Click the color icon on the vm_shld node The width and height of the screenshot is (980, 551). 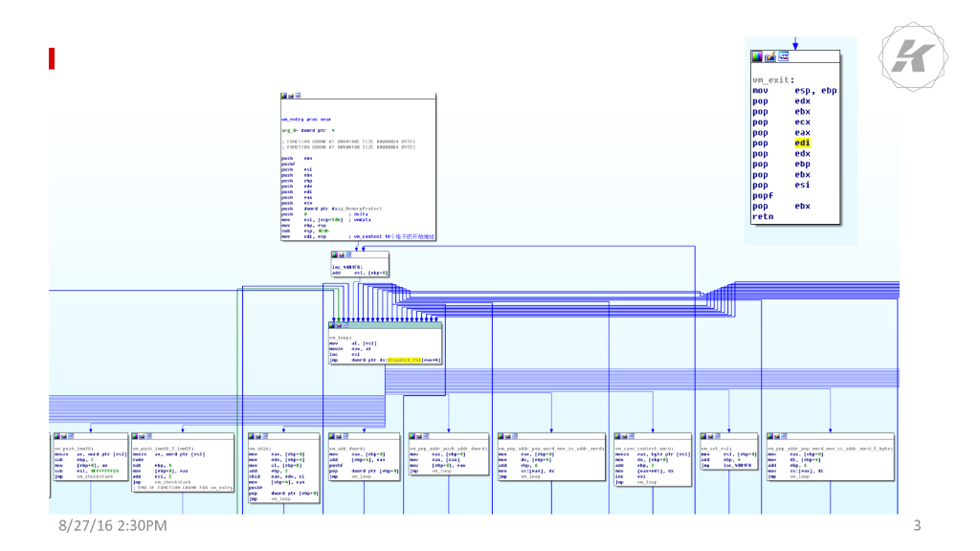pyautogui.click(x=250, y=436)
